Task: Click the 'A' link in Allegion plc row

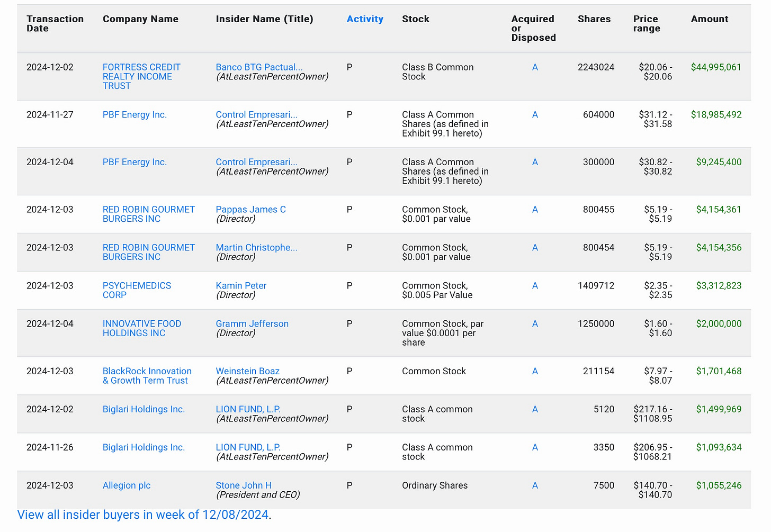Action: point(535,486)
